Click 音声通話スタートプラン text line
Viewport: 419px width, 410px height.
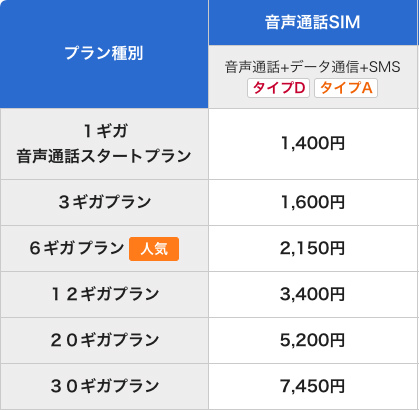pyautogui.click(x=104, y=156)
